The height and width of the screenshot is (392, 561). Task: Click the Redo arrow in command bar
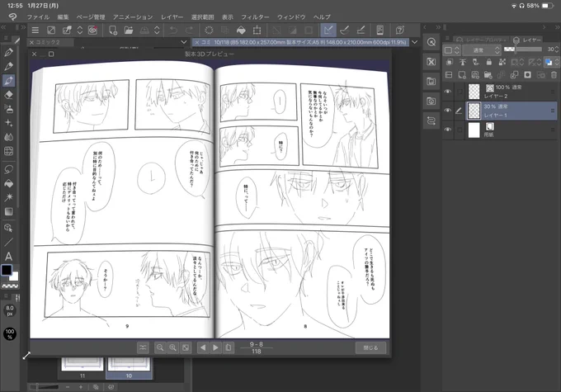tap(190, 31)
